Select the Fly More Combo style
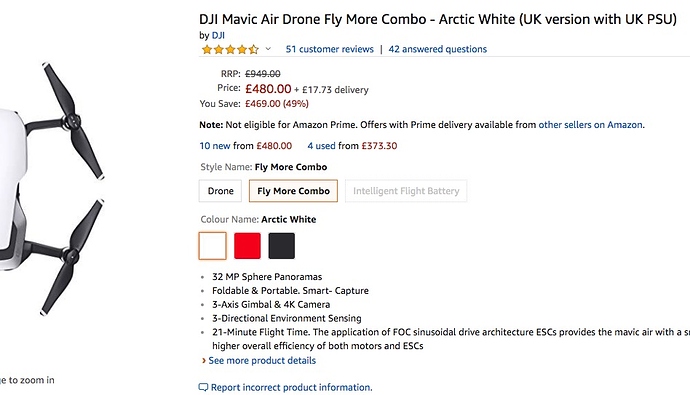This screenshot has height=395, width=690. tap(293, 191)
